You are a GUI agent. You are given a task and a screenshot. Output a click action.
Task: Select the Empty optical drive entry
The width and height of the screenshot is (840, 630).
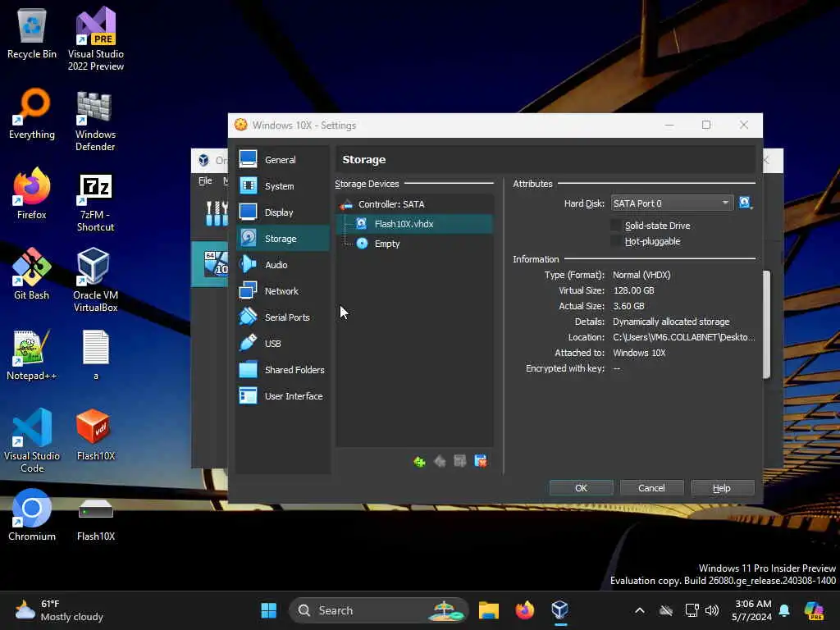[x=414, y=244]
